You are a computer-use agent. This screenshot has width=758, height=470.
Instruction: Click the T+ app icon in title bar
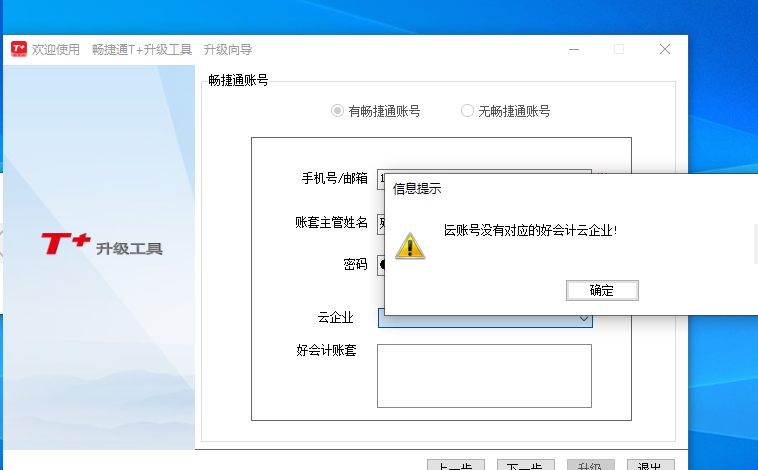click(19, 49)
